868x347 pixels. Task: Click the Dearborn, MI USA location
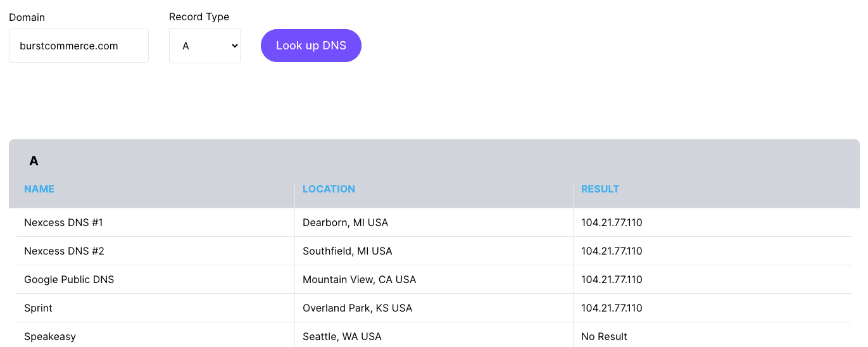point(345,222)
